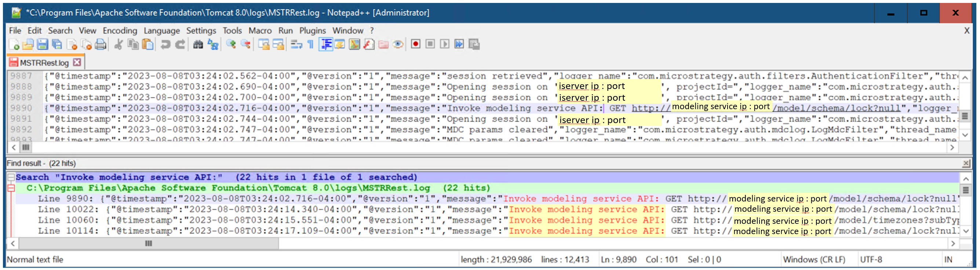Open the Encoding menu
This screenshot has height=270, width=980.
pyautogui.click(x=120, y=30)
